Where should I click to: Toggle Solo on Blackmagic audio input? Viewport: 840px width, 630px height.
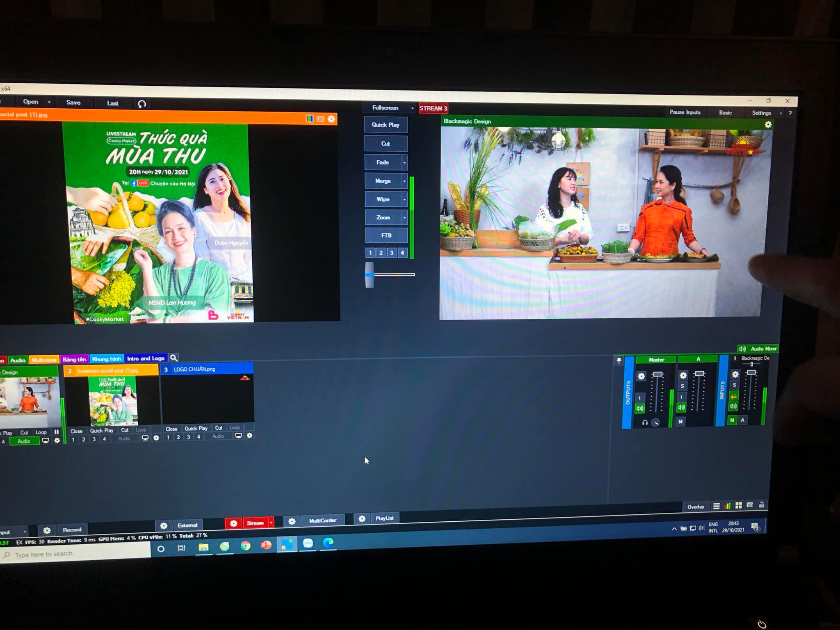pos(734,385)
